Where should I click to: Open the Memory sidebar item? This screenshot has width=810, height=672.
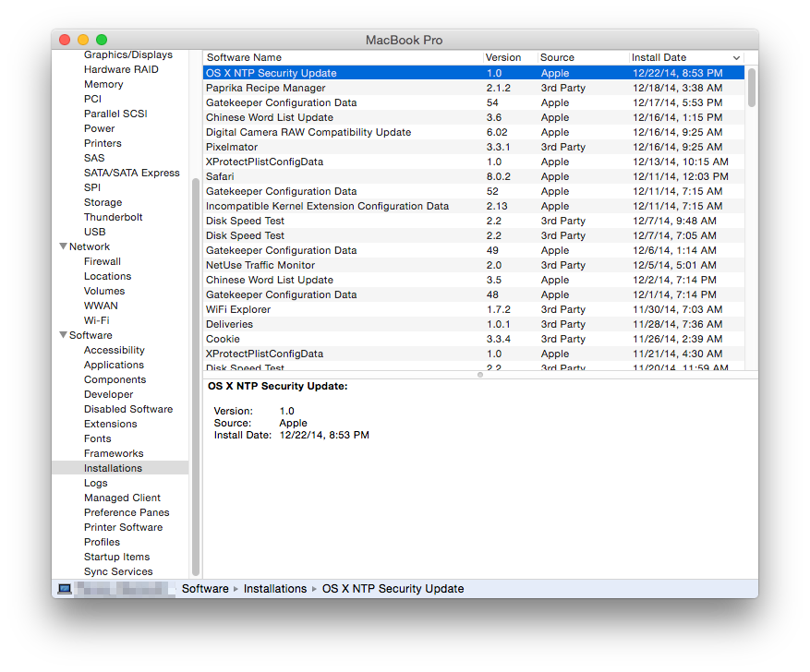tap(103, 84)
